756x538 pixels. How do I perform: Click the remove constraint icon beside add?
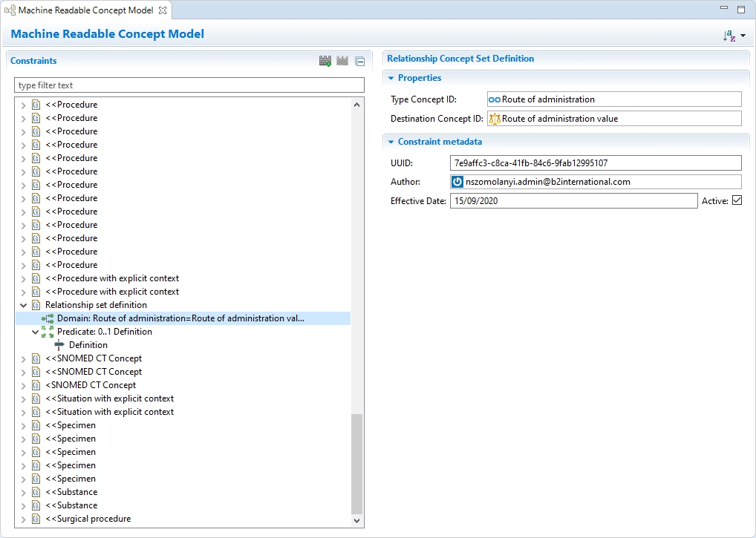click(x=342, y=61)
